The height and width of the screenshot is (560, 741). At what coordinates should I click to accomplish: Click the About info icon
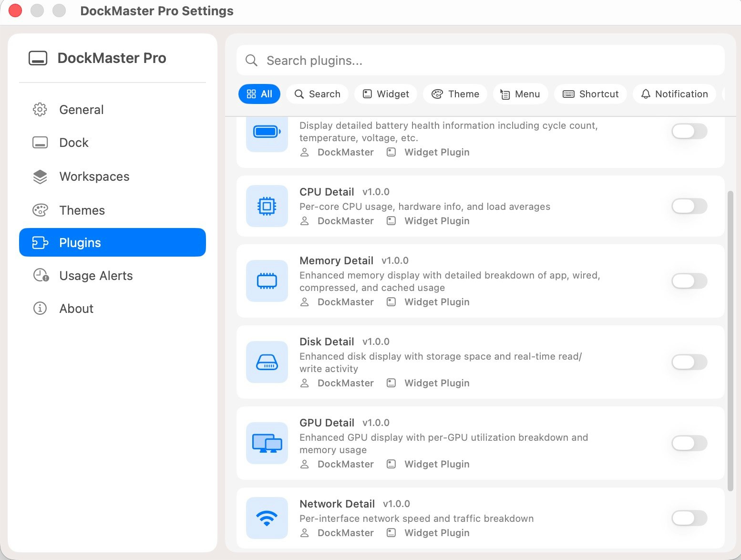coord(40,309)
